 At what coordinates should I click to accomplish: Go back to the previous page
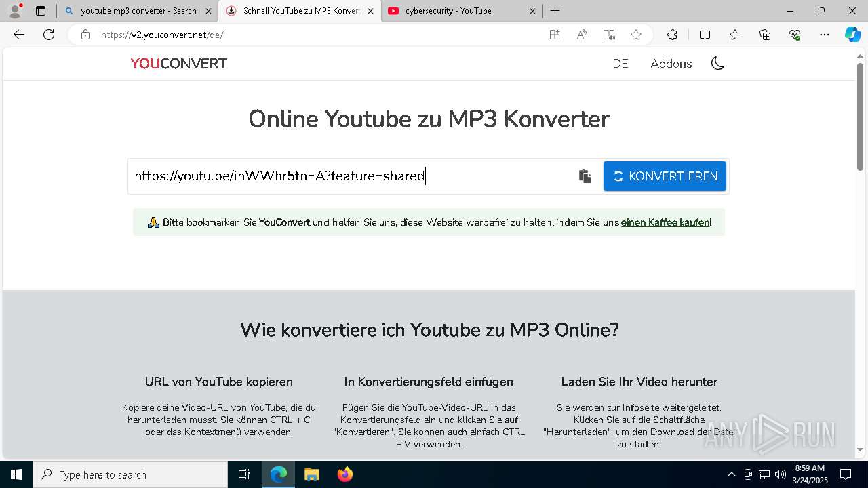[19, 35]
